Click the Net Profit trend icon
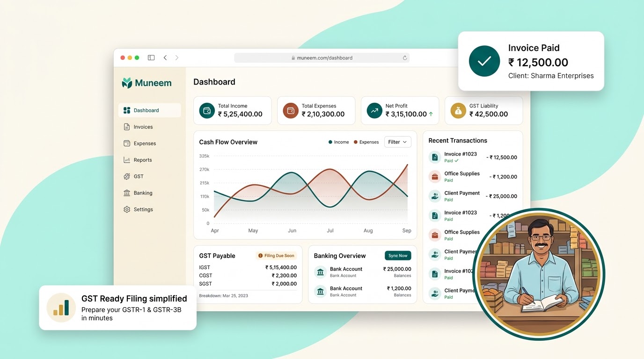This screenshot has height=359, width=644. click(374, 111)
